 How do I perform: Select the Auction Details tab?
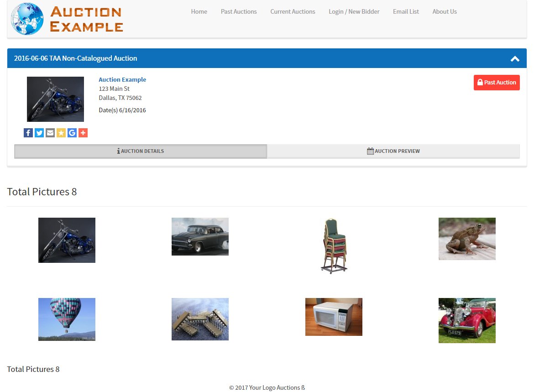click(x=141, y=151)
